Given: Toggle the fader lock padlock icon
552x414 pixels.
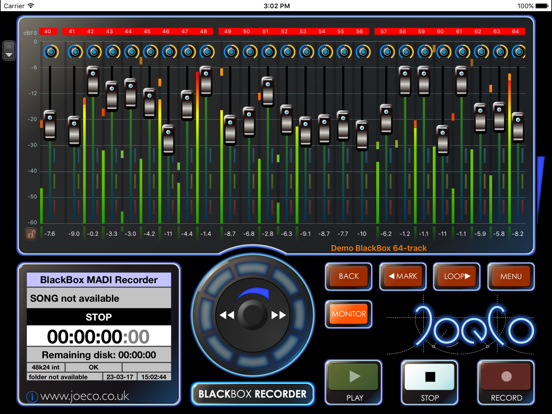Looking at the screenshot, I should [31, 233].
